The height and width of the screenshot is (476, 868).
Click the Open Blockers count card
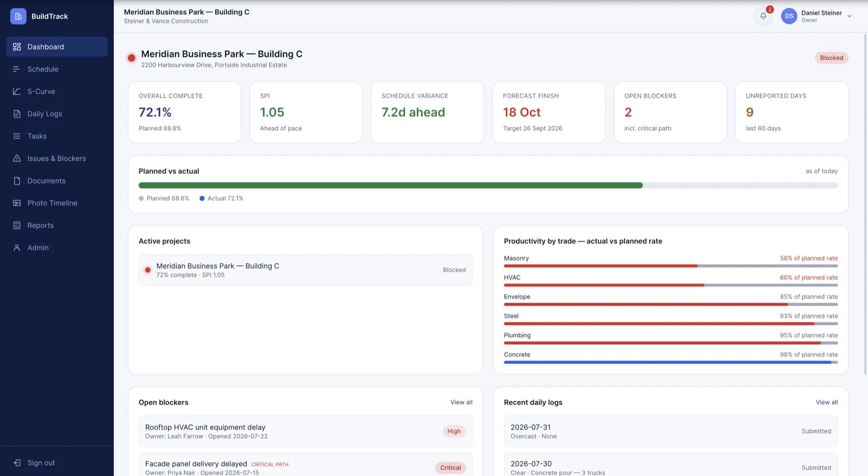[x=670, y=112]
